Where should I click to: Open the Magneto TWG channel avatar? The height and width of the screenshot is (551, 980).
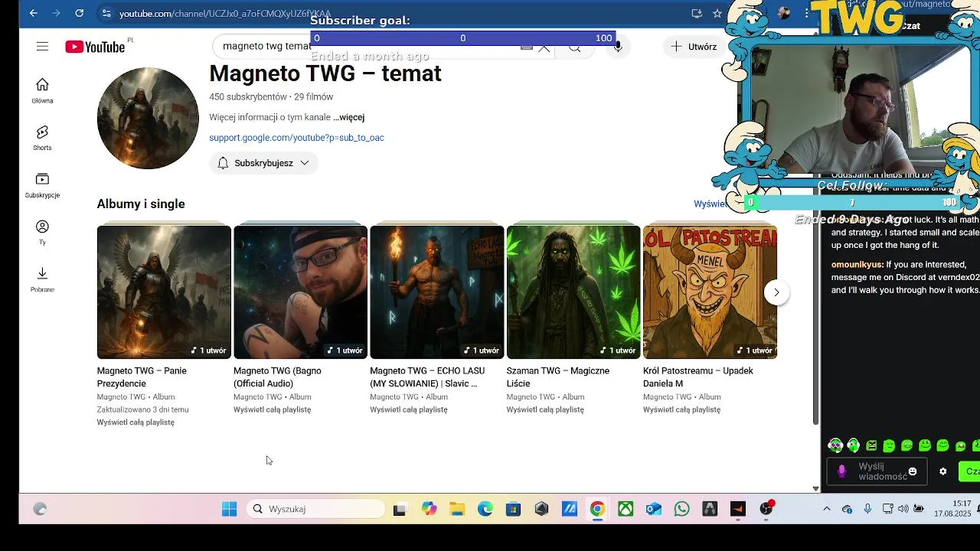tap(148, 118)
